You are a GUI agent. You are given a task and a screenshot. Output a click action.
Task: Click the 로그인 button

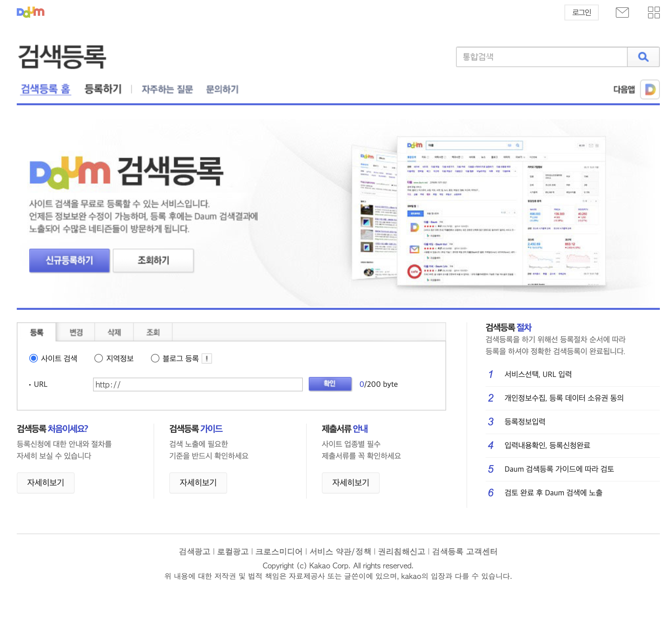tap(581, 12)
